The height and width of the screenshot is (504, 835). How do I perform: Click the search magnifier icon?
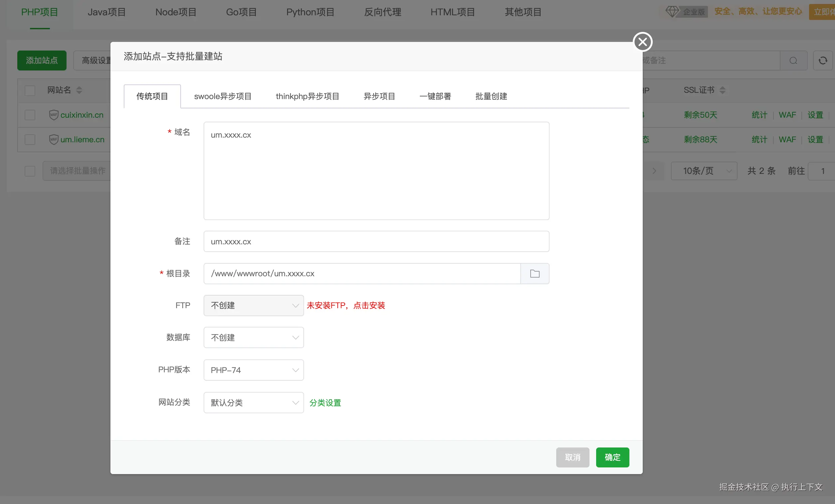793,61
